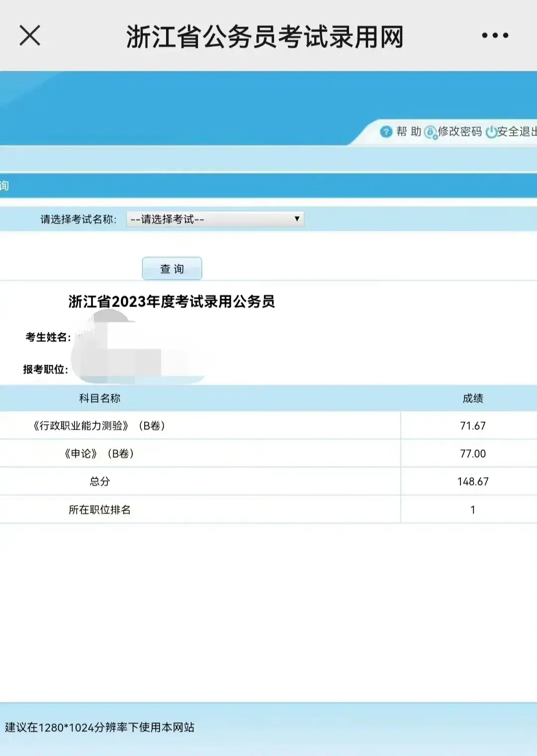Click the 所在职位排名 rank 1 cell
Viewport: 537px width, 756px height.
(472, 509)
